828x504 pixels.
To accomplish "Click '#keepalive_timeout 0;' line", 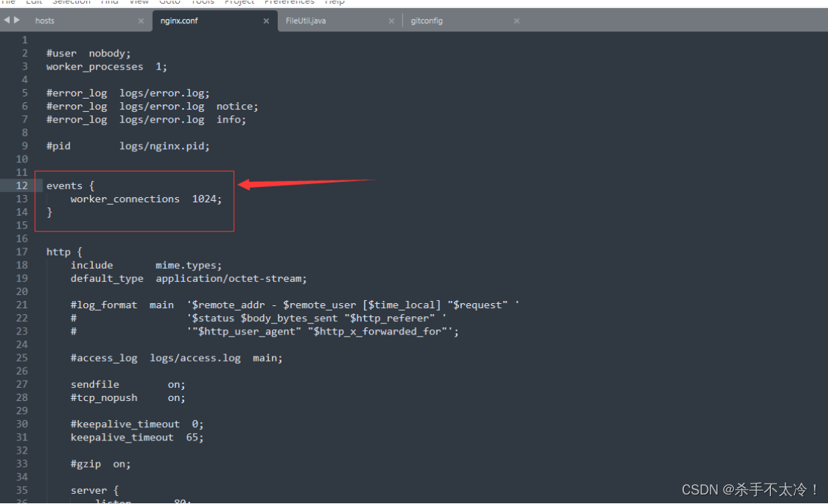I will (137, 424).
